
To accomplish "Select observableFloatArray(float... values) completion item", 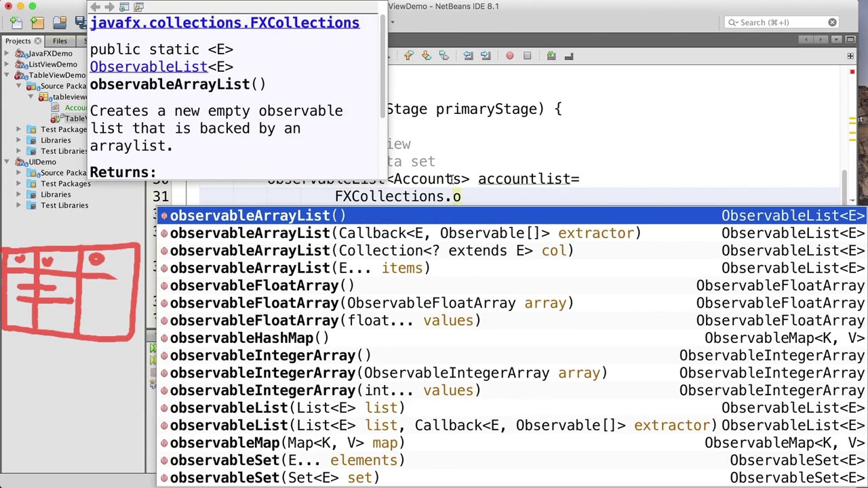I will coord(511,321).
